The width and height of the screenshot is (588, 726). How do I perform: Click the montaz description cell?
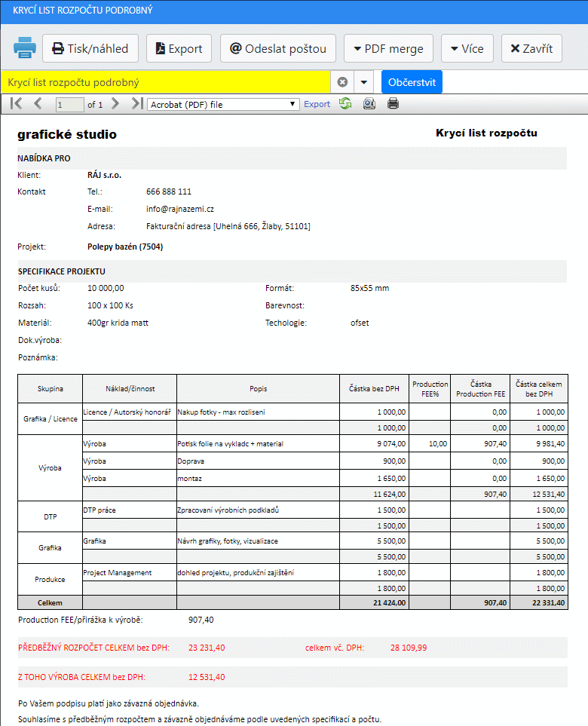click(258, 478)
